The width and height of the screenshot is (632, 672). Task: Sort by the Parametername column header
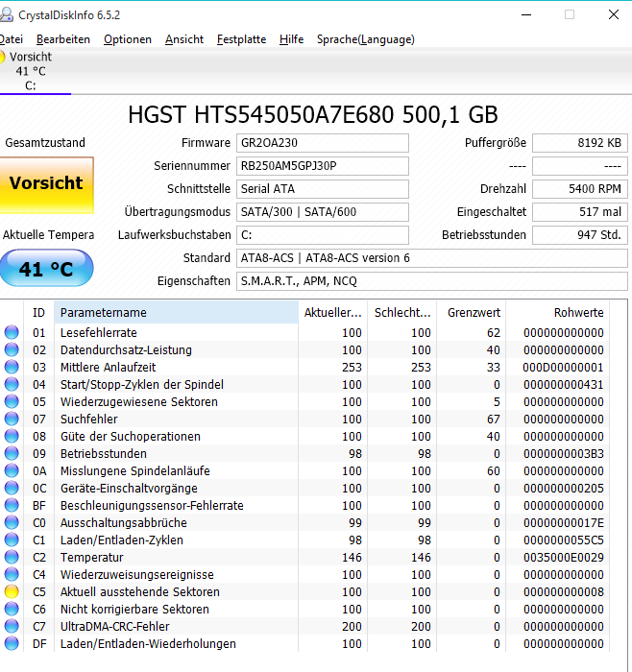(x=176, y=312)
